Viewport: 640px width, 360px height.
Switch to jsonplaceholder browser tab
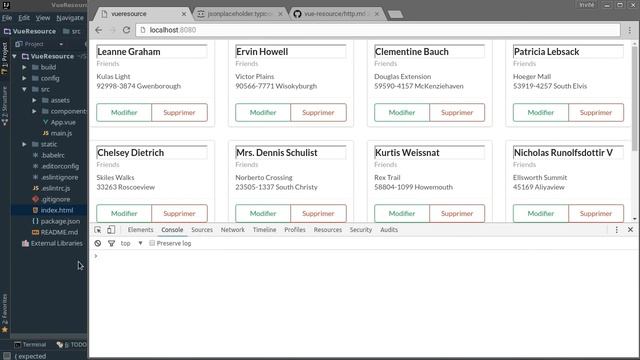click(240, 14)
